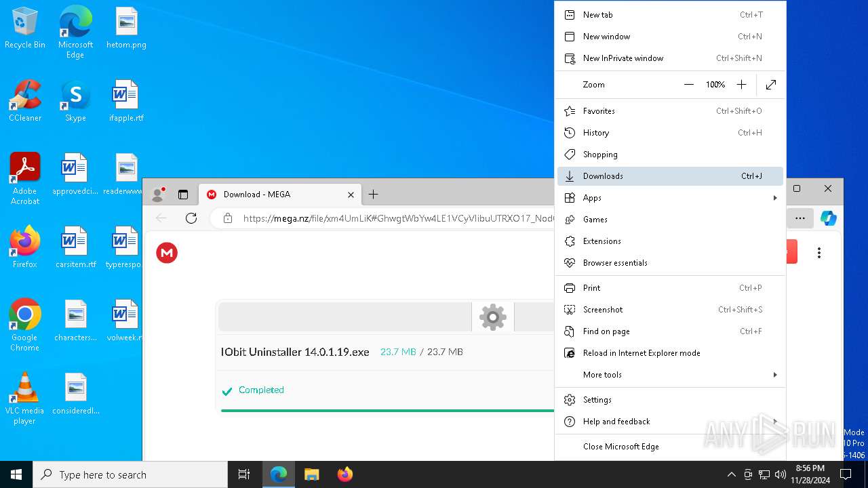Select the characters image file on the desktop
The image size is (868, 488).
[75, 321]
